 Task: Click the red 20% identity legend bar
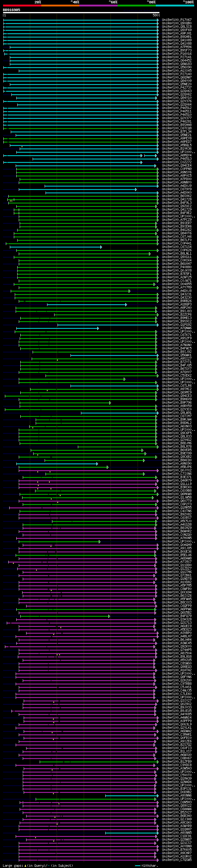click(22, 6)
